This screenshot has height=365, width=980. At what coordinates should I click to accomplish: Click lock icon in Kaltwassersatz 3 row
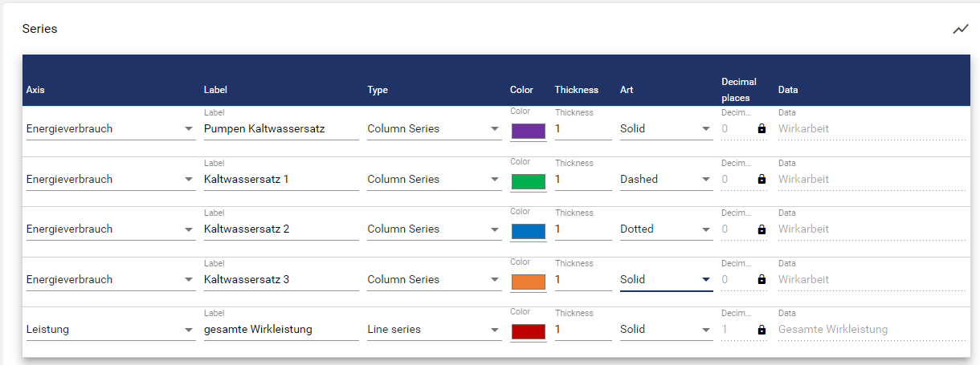(x=762, y=279)
